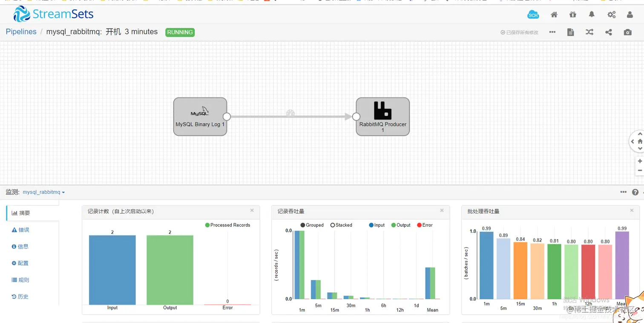Close the 记录计数 chart panel
Screen dimensions: 644x323
[x=252, y=211]
